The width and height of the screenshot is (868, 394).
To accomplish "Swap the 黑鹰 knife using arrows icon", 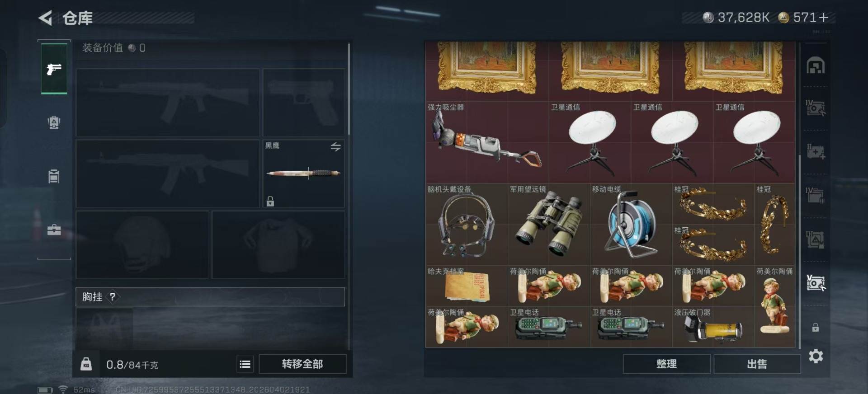I will point(335,147).
